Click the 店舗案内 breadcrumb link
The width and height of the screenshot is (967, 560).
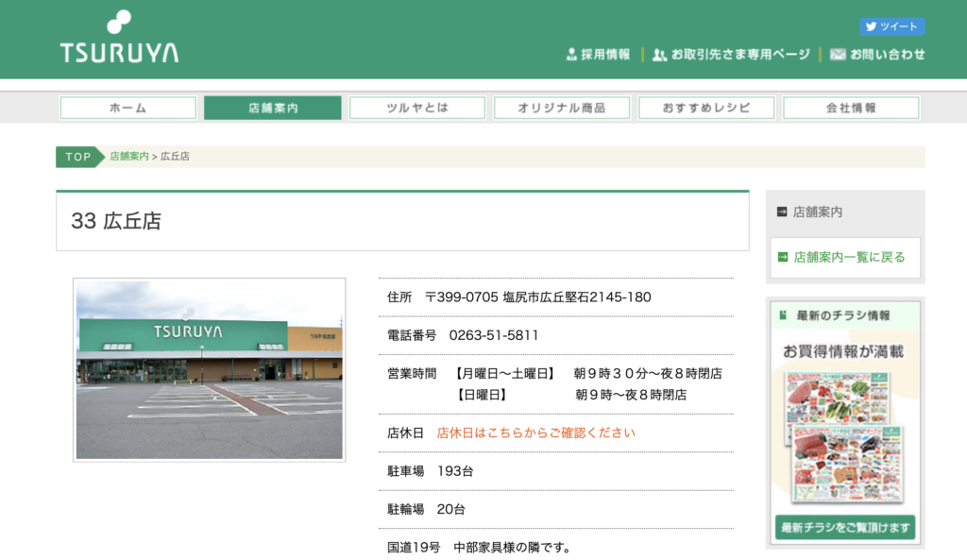[128, 157]
